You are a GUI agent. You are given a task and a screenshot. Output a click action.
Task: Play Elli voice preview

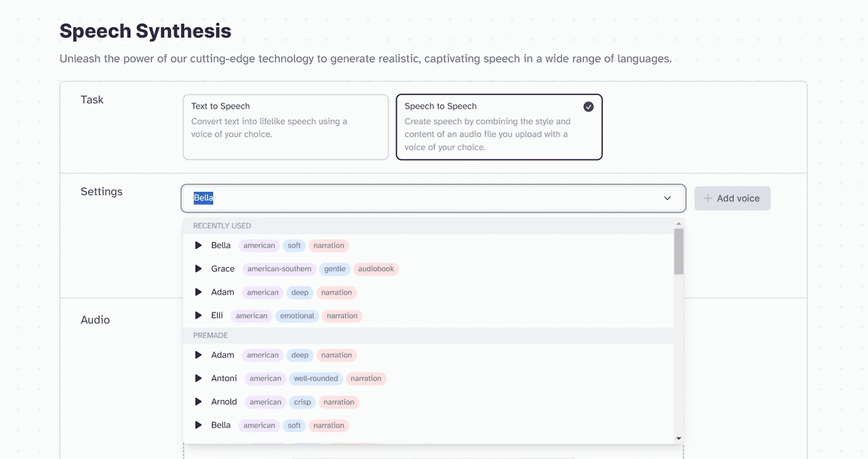[x=199, y=316]
